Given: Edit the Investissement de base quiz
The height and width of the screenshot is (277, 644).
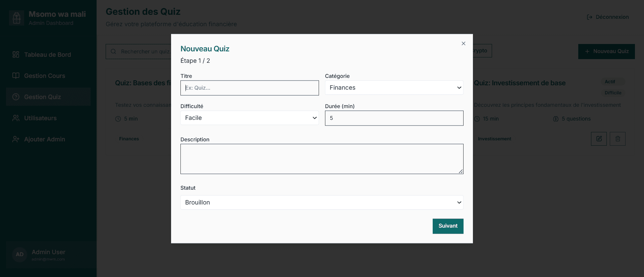Looking at the screenshot, I should [599, 139].
